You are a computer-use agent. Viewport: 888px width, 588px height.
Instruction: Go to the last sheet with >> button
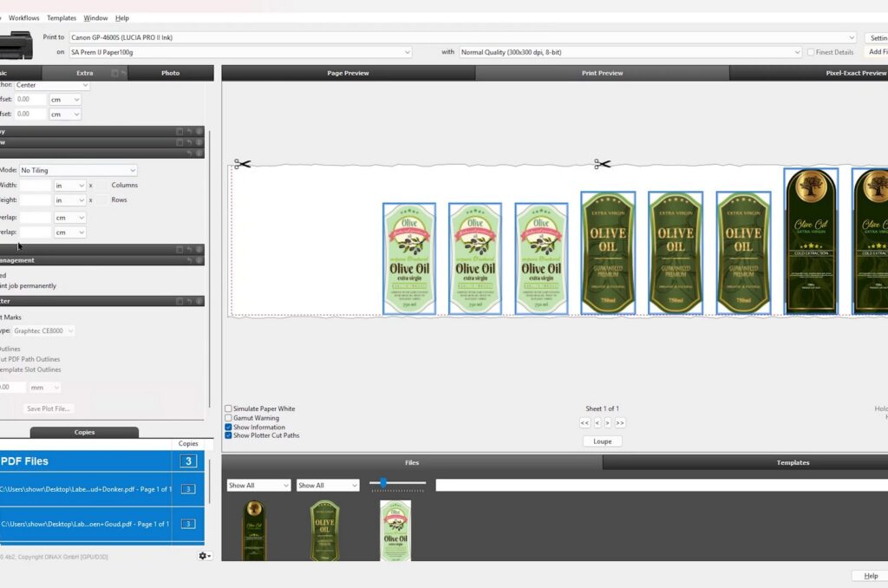pos(620,423)
